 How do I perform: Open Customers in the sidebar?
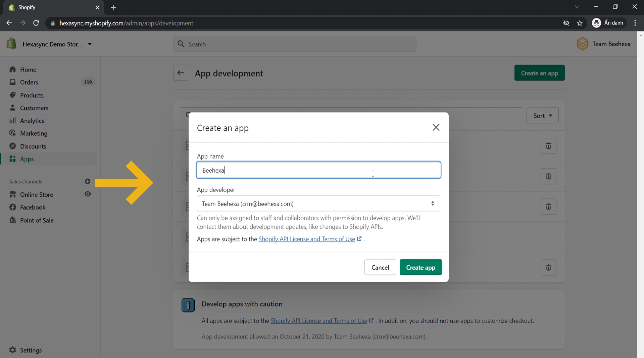(34, 108)
